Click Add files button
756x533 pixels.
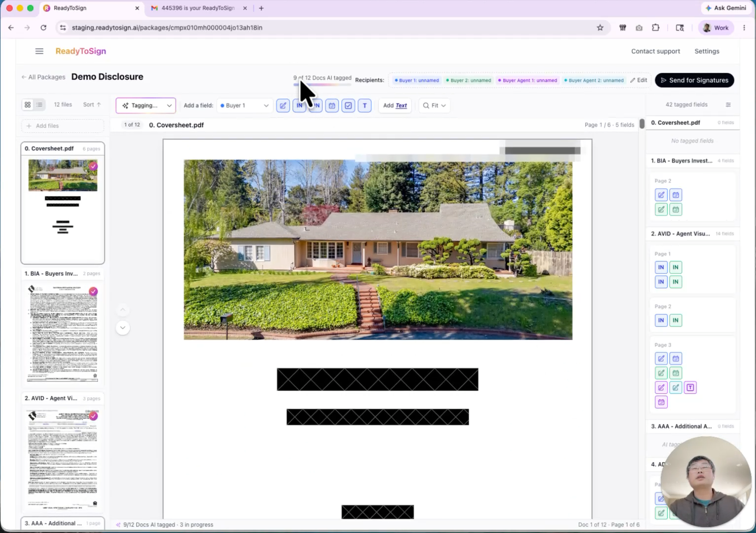tap(63, 126)
